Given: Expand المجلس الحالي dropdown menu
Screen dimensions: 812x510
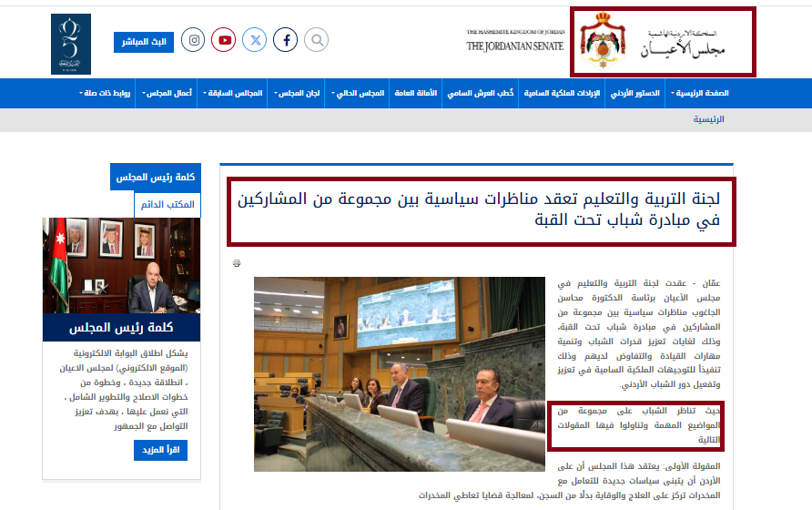Looking at the screenshot, I should (x=358, y=93).
